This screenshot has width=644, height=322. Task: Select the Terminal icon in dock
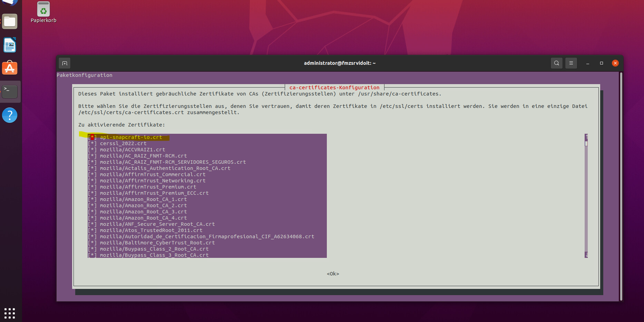click(10, 91)
